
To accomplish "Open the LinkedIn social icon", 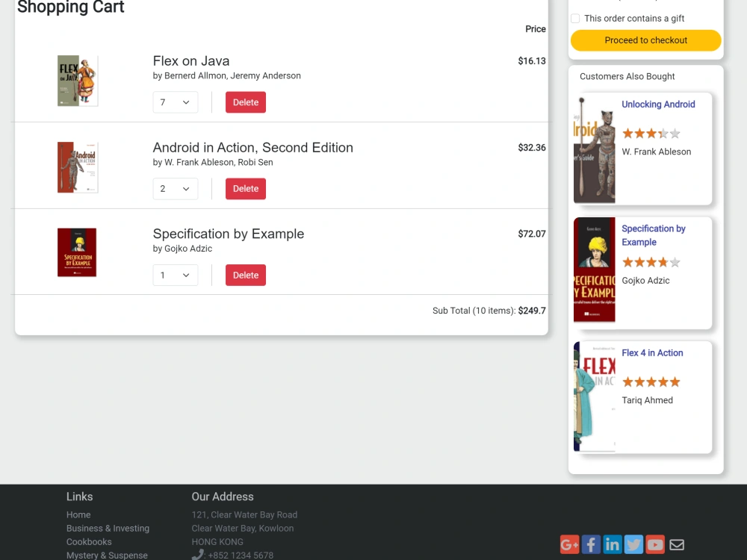I will (613, 544).
